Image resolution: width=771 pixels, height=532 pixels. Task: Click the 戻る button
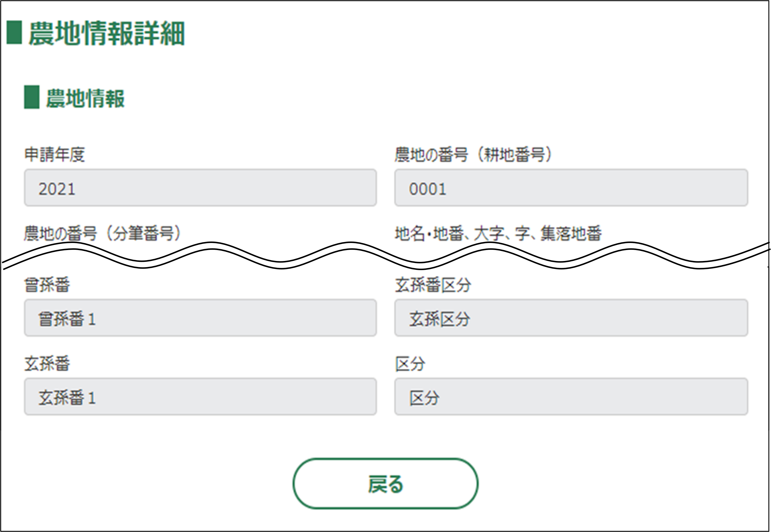pos(385,484)
